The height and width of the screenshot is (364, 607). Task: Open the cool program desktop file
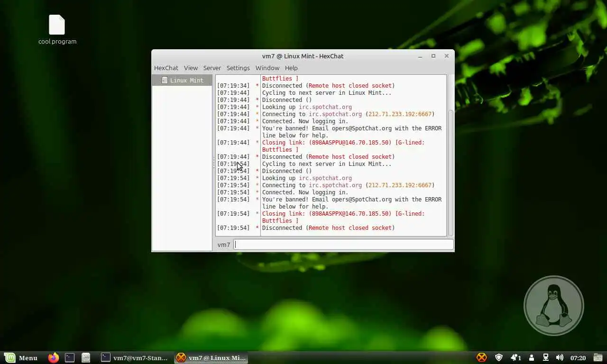57,29
